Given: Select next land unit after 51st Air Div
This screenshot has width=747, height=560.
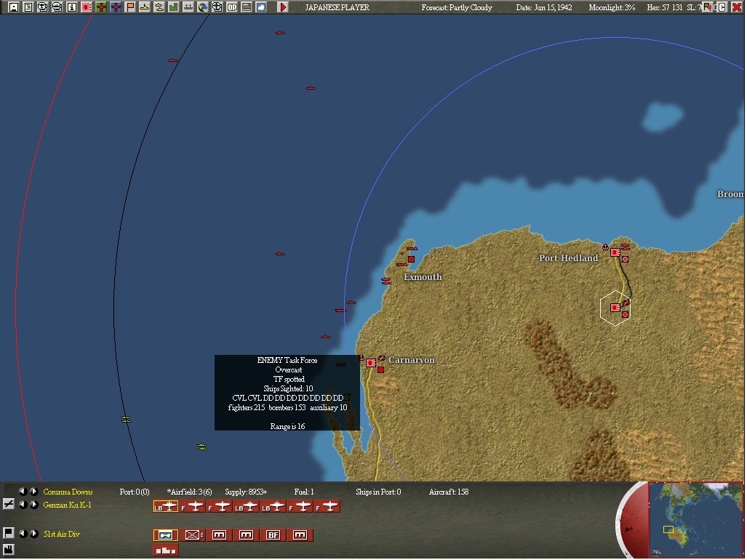Looking at the screenshot, I should point(34,533).
